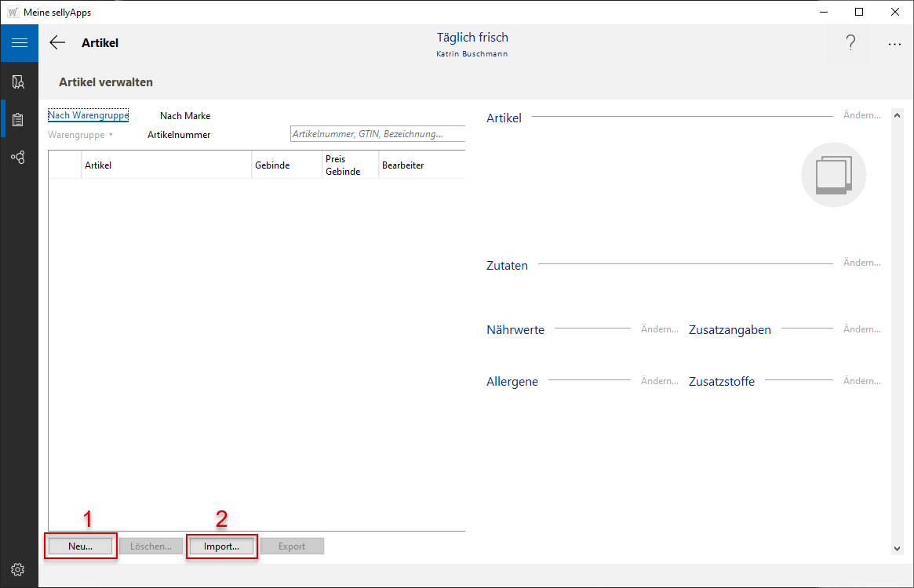Screen dimensions: 914x588
Task: Click the question mark help icon
Action: (x=850, y=44)
